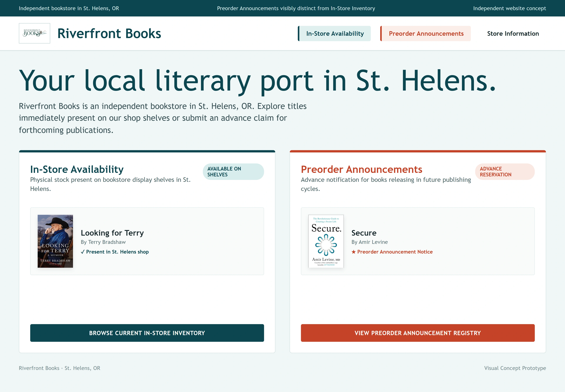
Task: Select the Secure book title
Action: click(364, 233)
